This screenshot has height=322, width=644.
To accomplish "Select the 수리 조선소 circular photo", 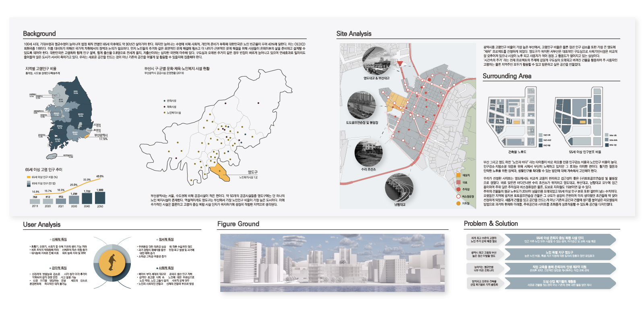I will click(368, 154).
